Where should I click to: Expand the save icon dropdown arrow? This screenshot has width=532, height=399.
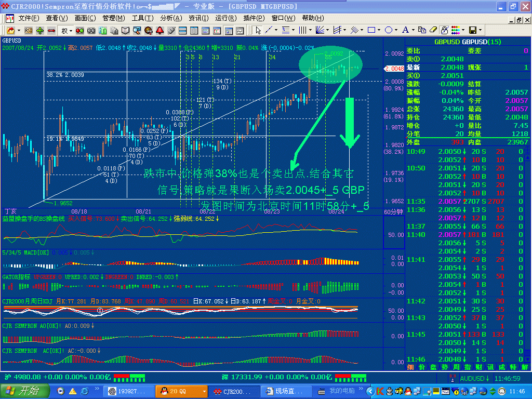pos(480,30)
